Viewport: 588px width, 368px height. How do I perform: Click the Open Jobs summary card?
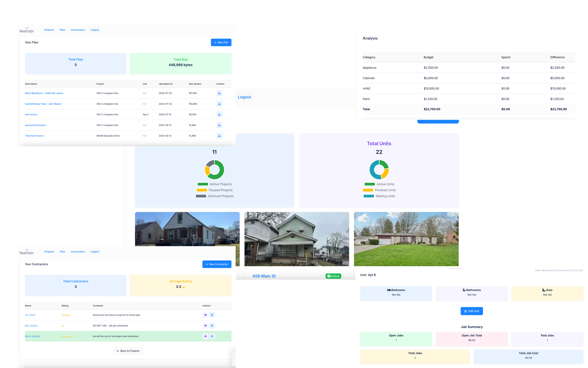click(396, 339)
